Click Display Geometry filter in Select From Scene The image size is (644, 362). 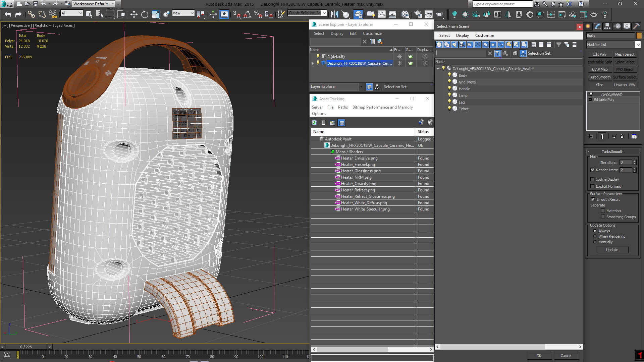tap(439, 45)
